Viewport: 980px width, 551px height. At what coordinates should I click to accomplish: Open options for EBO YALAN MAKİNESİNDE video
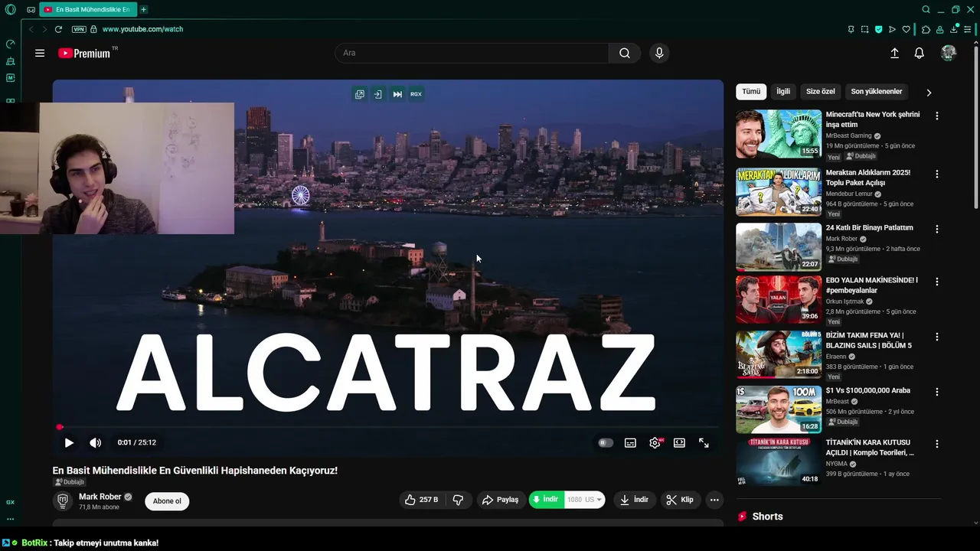[937, 282]
